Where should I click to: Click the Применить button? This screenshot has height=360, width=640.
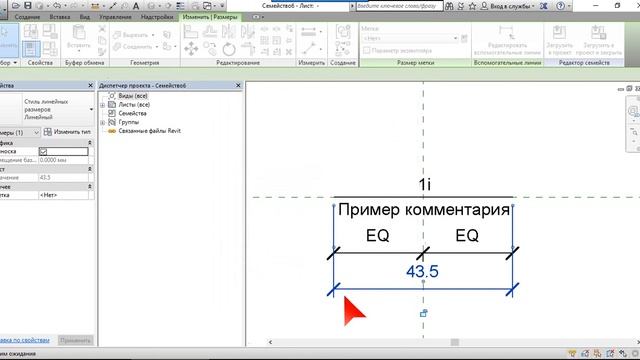point(76,340)
